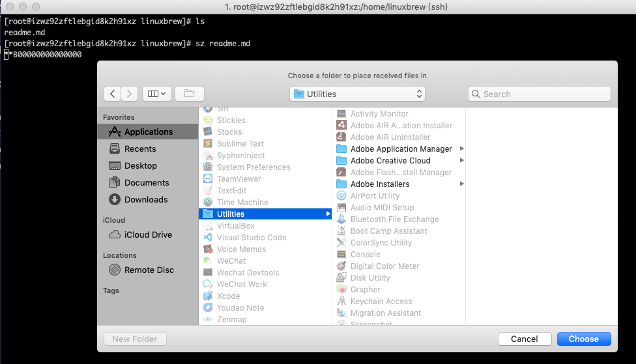Click the AirPort Utility wifi icon
Viewport: 636px width, 364px height.
tap(341, 196)
